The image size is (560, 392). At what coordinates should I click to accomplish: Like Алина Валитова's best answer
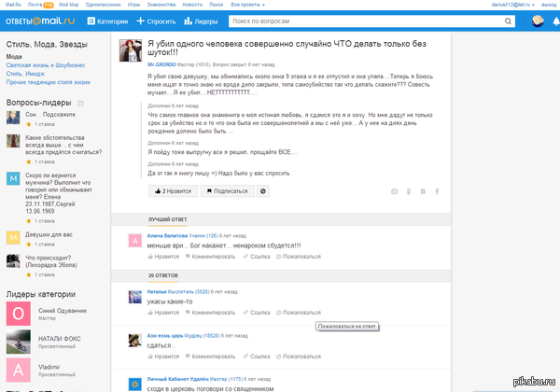(163, 255)
